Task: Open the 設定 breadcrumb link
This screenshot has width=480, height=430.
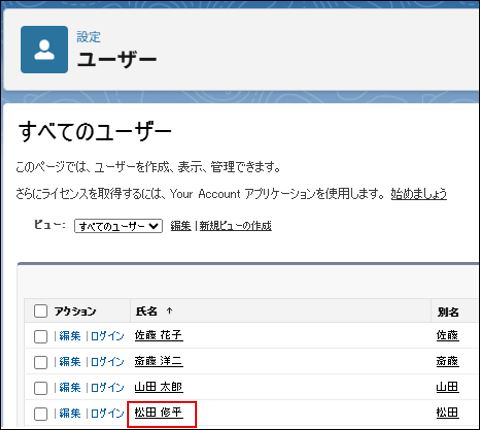Action: [x=88, y=37]
